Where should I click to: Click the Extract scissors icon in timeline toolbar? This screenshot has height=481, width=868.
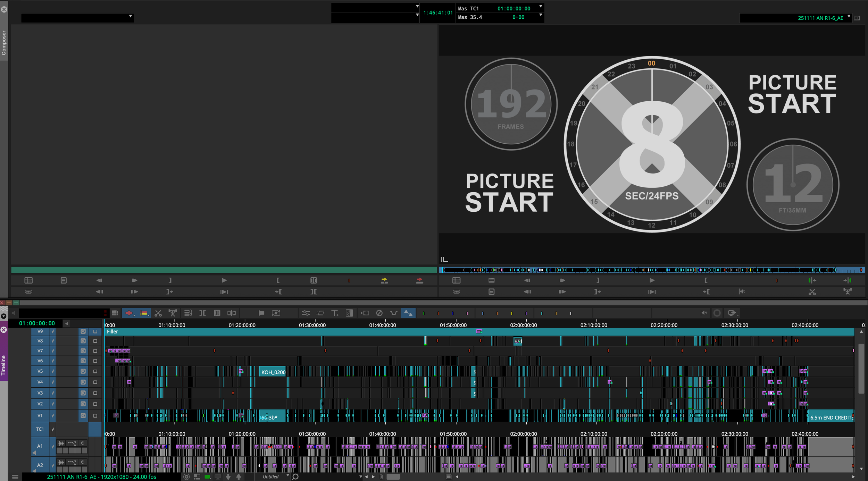pyautogui.click(x=158, y=313)
